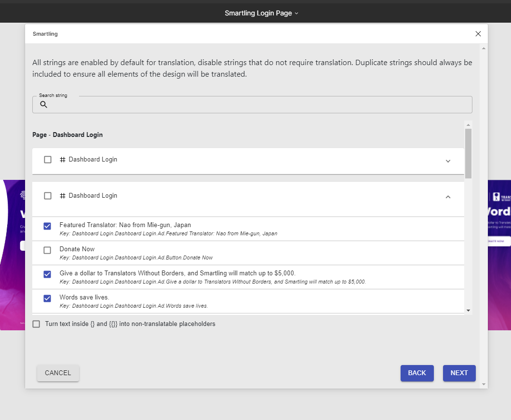511x420 pixels.
Task: Disable the Featured Translator string
Action: pos(47,226)
